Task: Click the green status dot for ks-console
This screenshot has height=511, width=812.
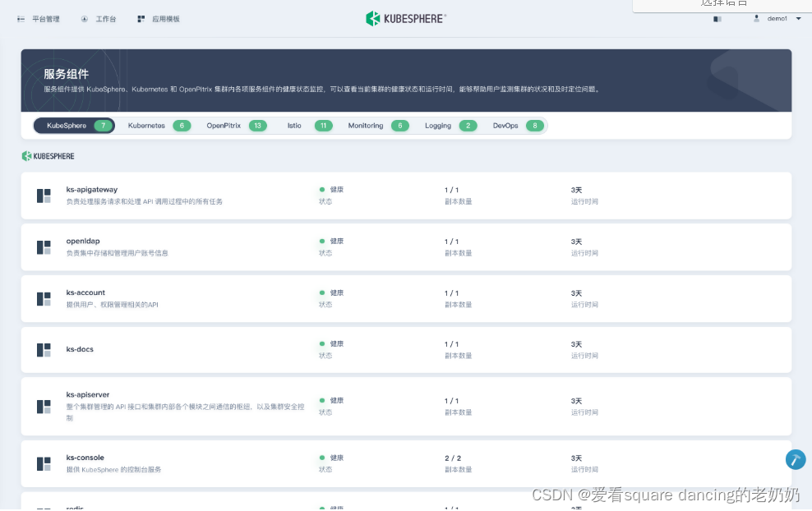Action: (322, 458)
